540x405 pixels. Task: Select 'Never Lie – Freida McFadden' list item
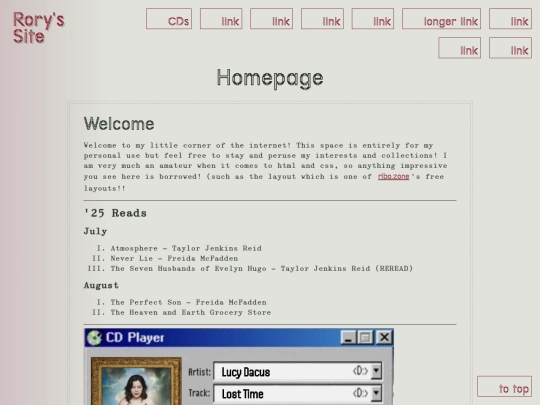point(174,258)
